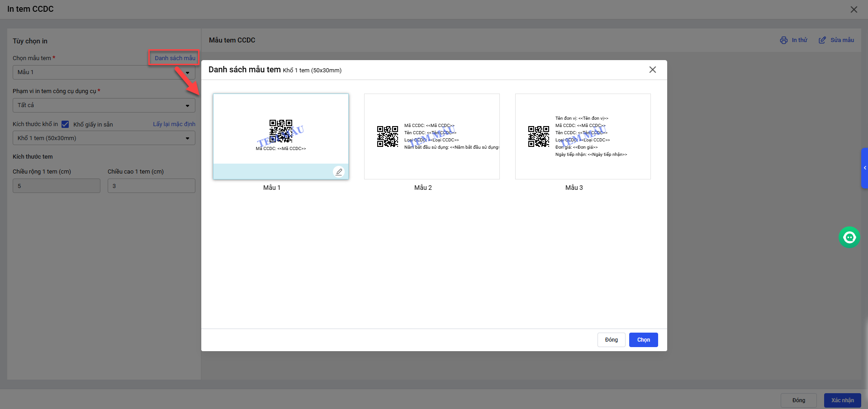Click the QR code in Mẫu 2
This screenshot has width=868, height=409.
[388, 136]
